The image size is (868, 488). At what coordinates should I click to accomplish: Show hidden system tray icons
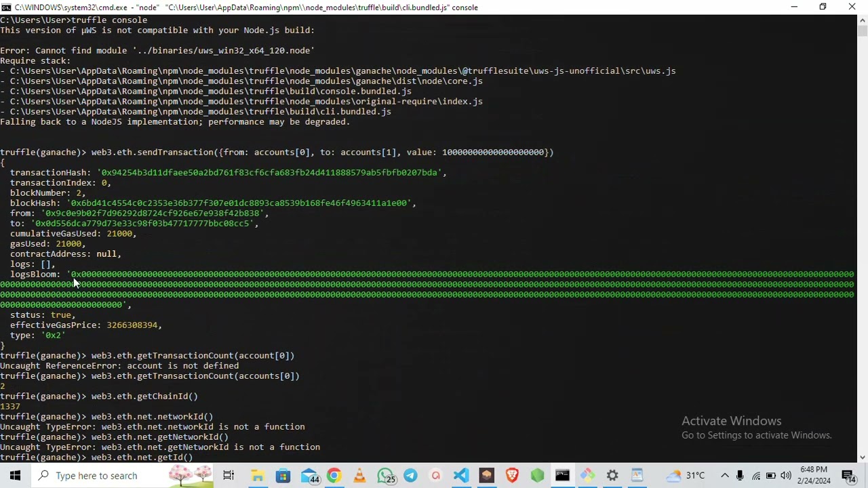(724, 476)
